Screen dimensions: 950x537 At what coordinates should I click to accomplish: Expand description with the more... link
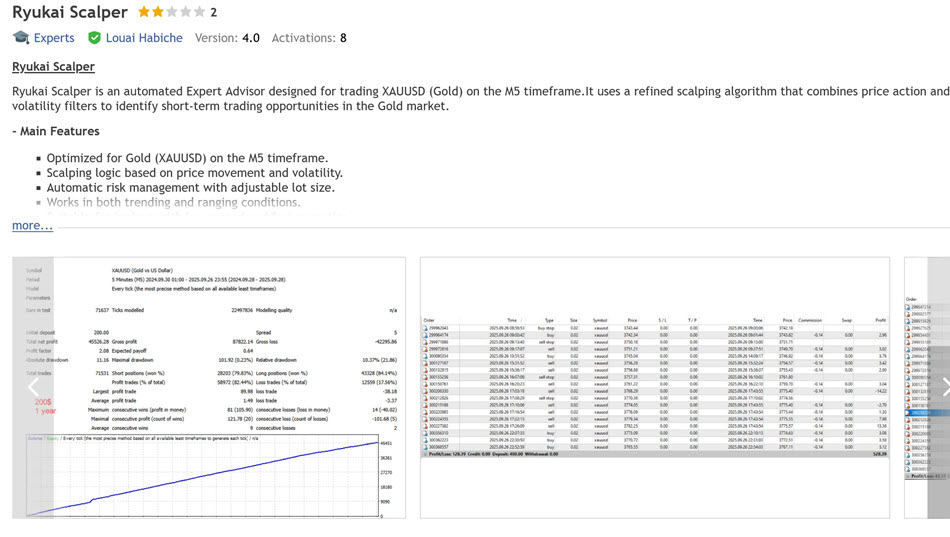(x=32, y=225)
